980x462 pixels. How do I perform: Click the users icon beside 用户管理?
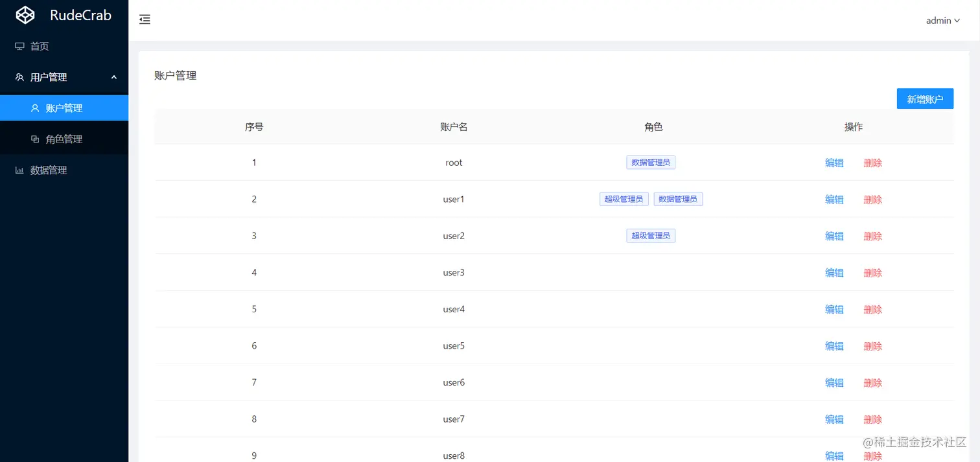[19, 77]
